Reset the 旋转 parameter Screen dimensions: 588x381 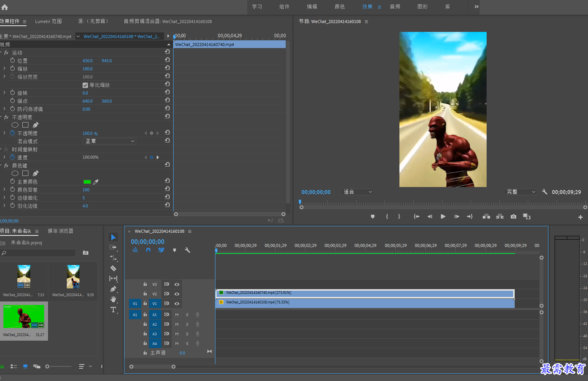click(x=167, y=92)
